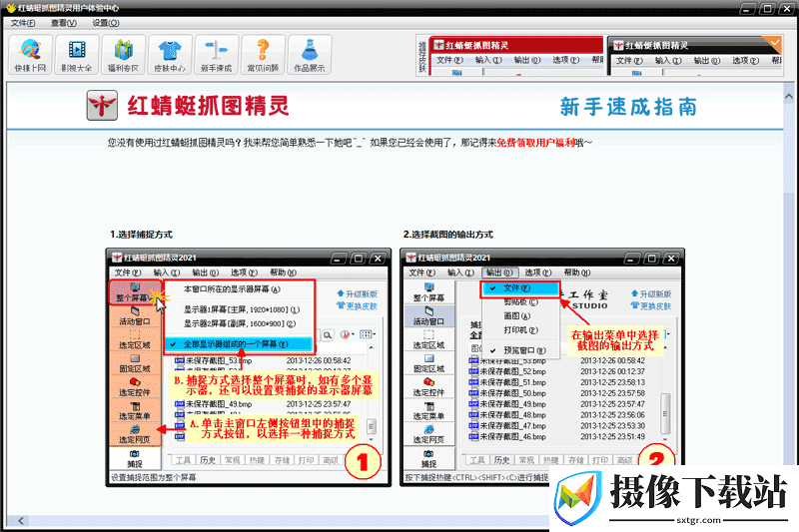Switch to 历史 tab in step 1 image
799x532 pixels.
tap(208, 460)
